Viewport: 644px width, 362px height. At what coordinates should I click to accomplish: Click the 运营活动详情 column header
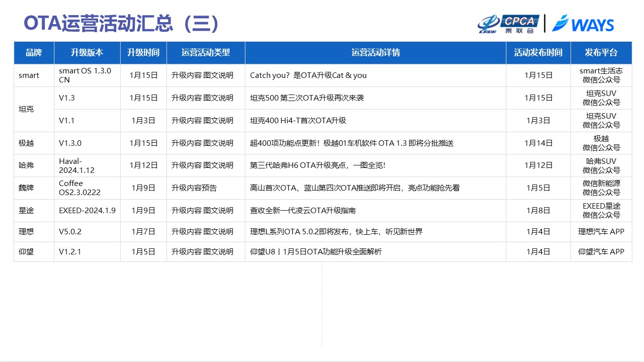(x=375, y=53)
